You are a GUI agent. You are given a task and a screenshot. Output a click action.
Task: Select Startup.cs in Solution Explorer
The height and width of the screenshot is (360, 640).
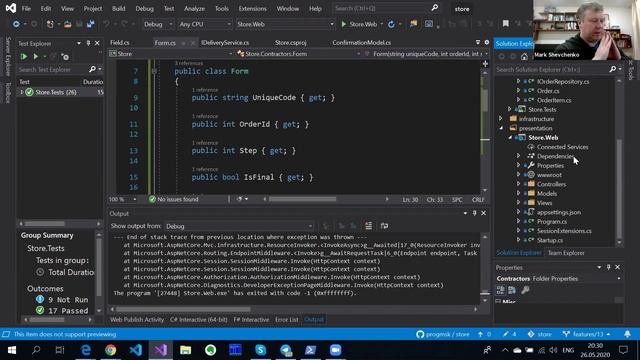click(549, 240)
